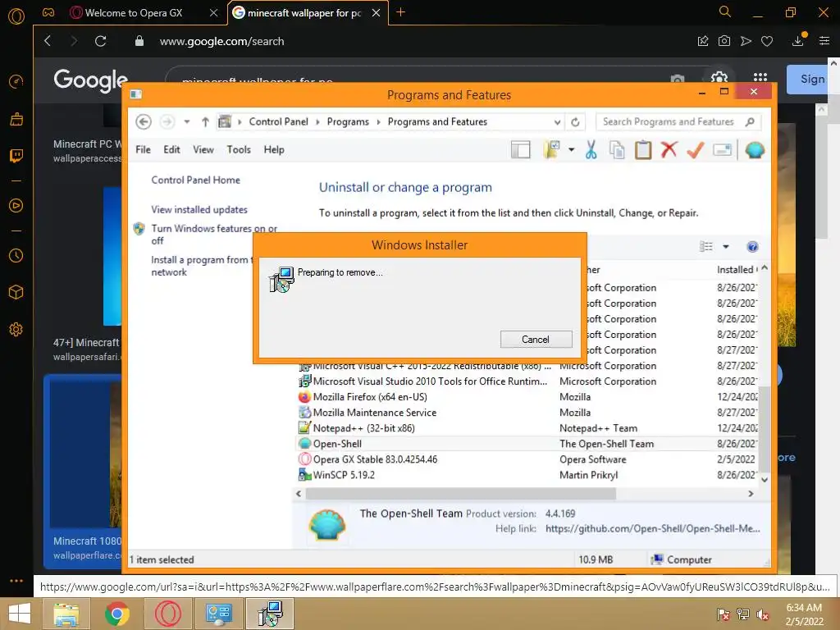Screen dimensions: 840x630
Task: Click Opera snapshot camera icon
Action: (724, 41)
